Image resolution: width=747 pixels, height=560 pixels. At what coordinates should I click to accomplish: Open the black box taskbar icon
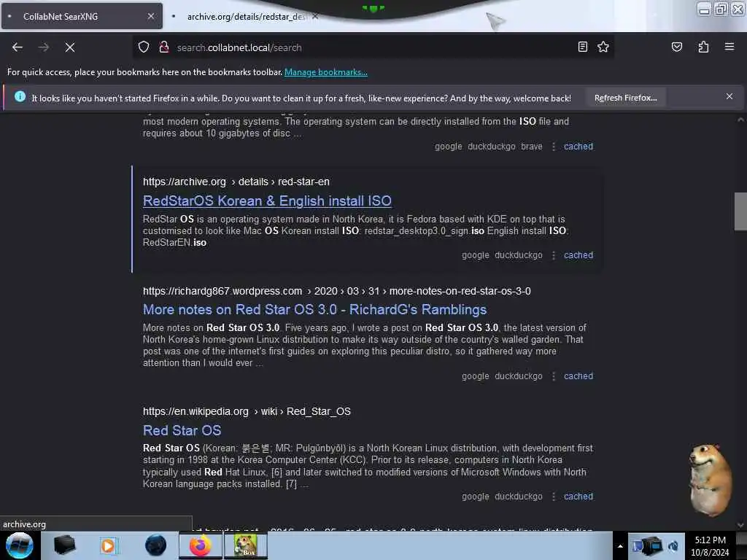pyautogui.click(x=64, y=545)
